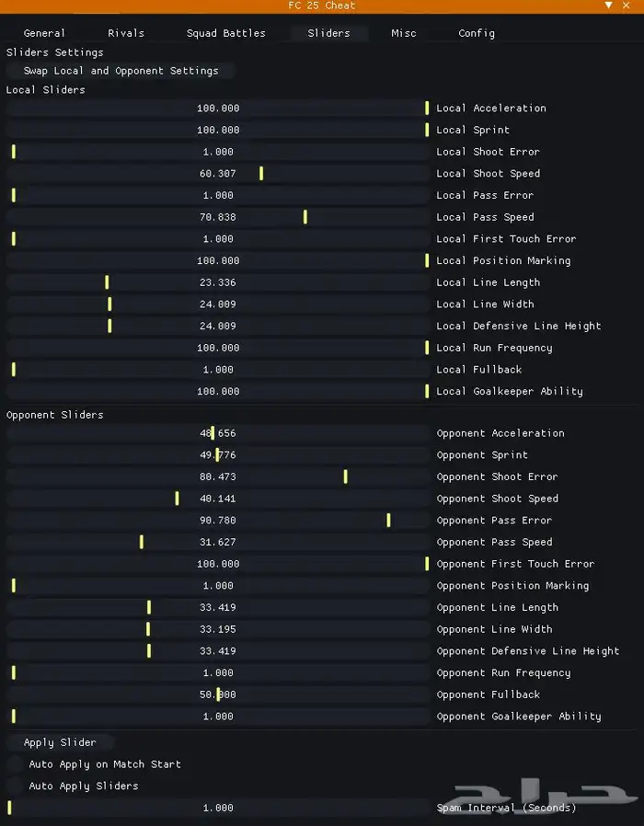The height and width of the screenshot is (826, 644).
Task: Open the General tab
Action: click(44, 33)
